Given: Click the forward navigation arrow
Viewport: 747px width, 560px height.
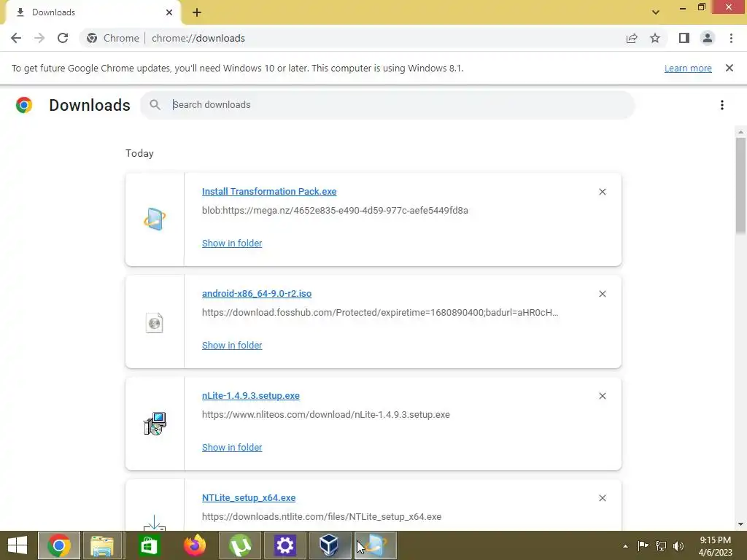Looking at the screenshot, I should point(39,38).
